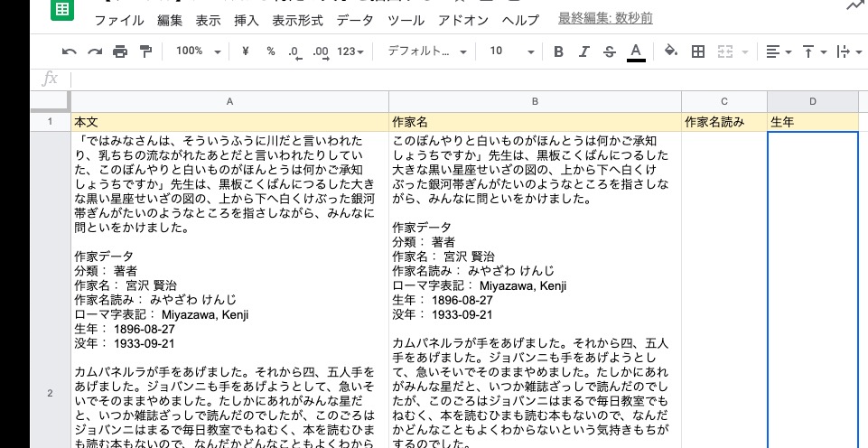This screenshot has width=868, height=448.
Task: Activate the paint format tool
Action: (145, 52)
